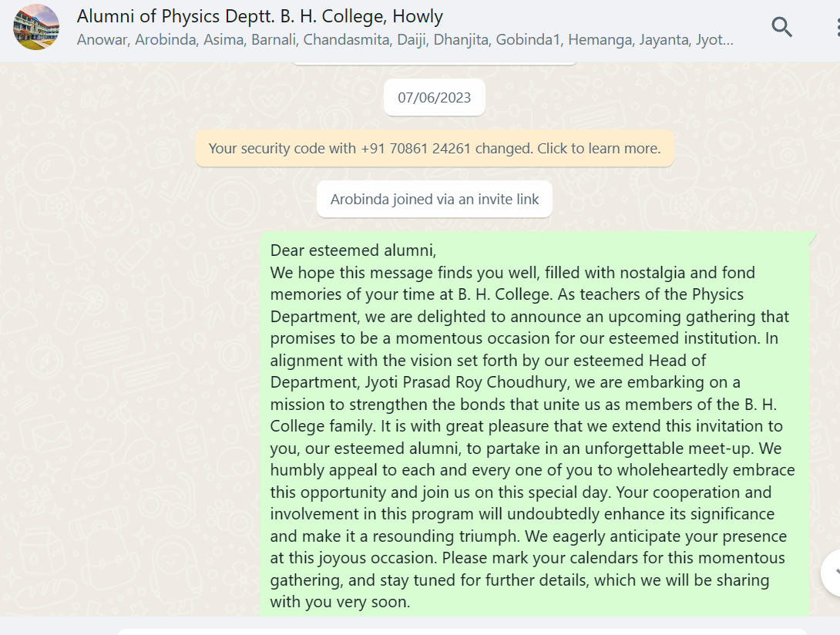The image size is (840, 635).
Task: Click the word "Anowar" in the header subtitle
Action: pos(102,39)
